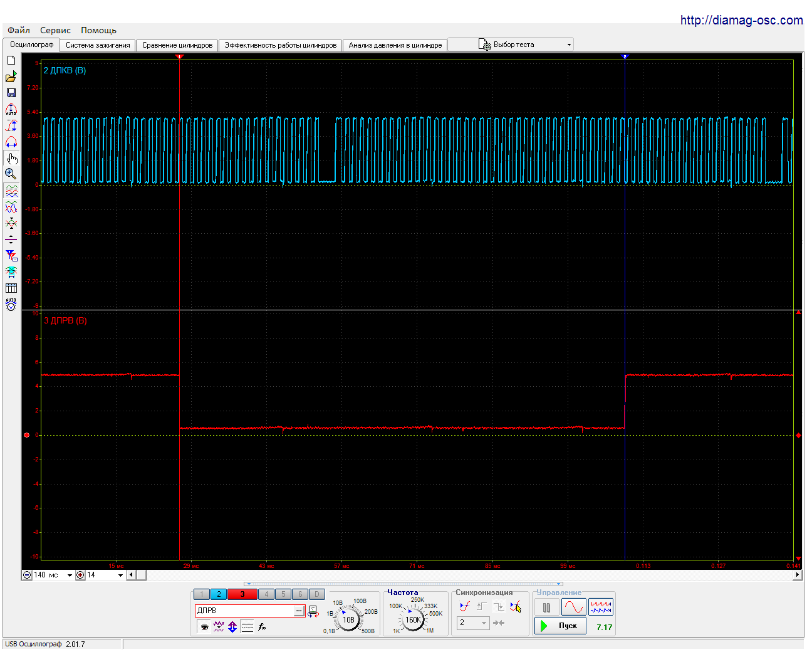
Task: Toggle the single sine wave display mode
Action: 574,607
